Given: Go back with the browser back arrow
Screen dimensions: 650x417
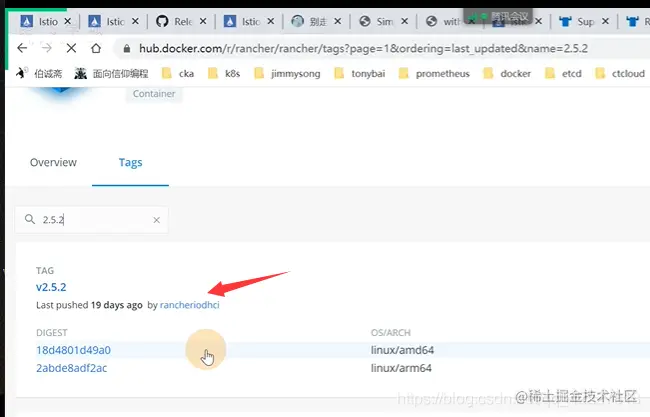Looking at the screenshot, I should [22, 48].
